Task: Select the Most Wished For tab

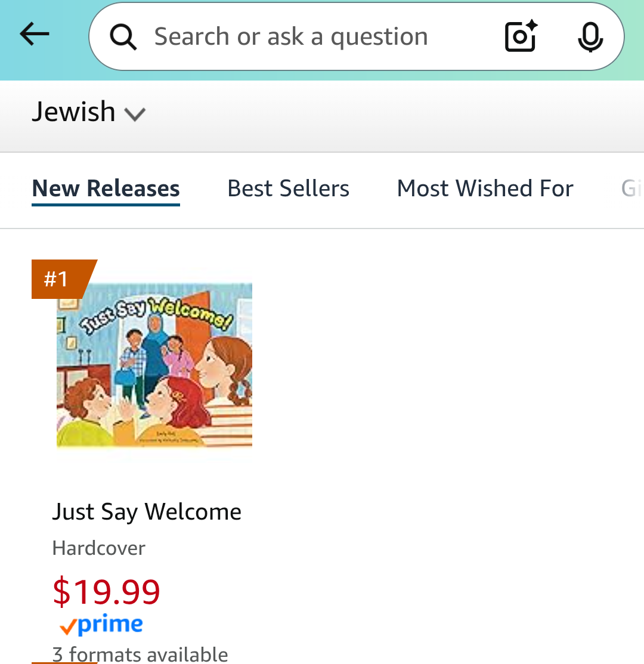Action: pyautogui.click(x=485, y=189)
